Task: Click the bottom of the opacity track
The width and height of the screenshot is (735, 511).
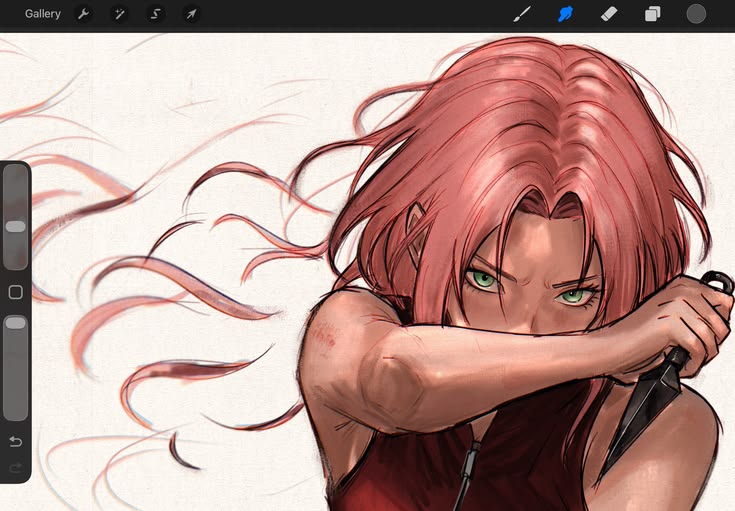Action: [x=15, y=413]
